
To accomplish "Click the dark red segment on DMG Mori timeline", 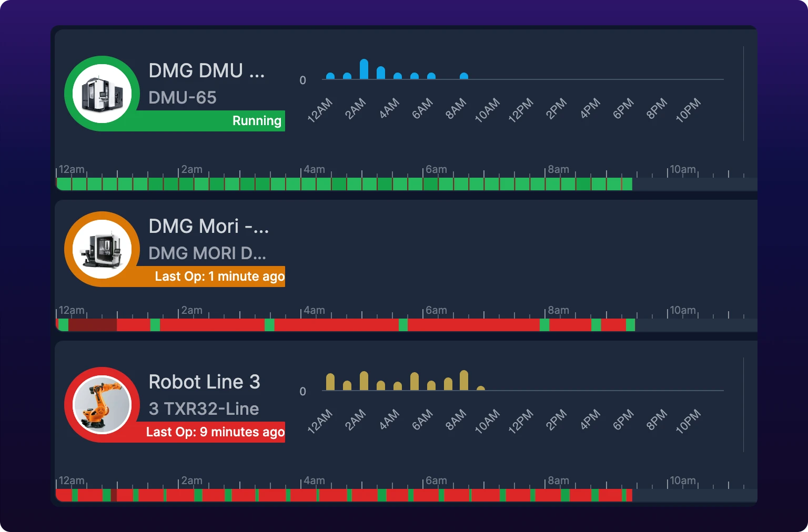I will tap(93, 325).
